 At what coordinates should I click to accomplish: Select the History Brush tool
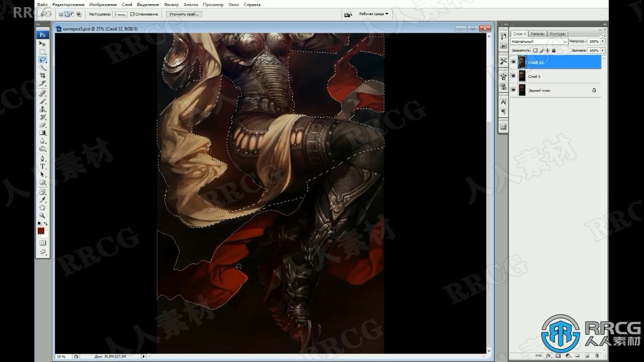[x=43, y=117]
